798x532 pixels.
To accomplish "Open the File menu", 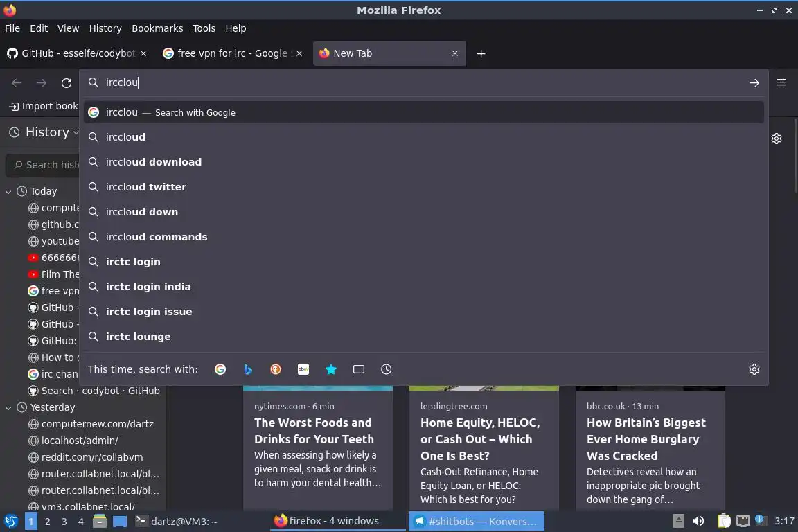I will click(12, 28).
